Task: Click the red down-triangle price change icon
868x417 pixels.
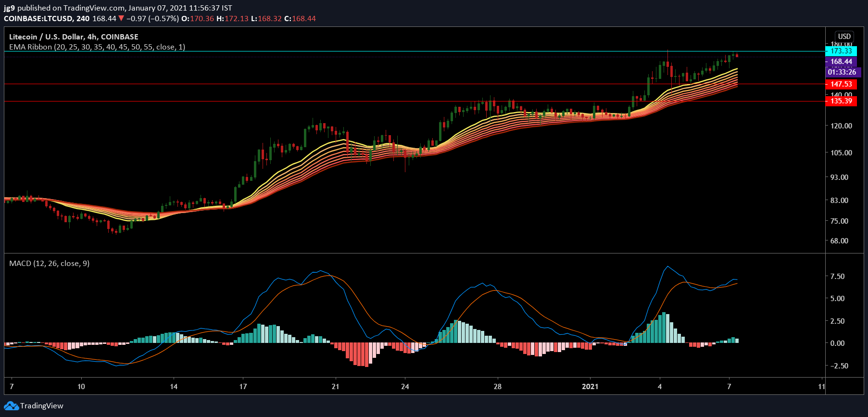Action: pos(121,18)
